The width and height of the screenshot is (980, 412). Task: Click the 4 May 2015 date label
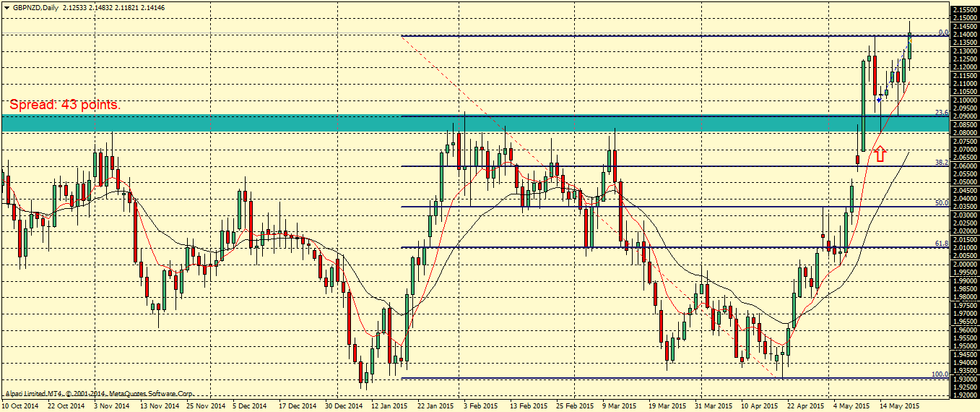pyautogui.click(x=852, y=406)
